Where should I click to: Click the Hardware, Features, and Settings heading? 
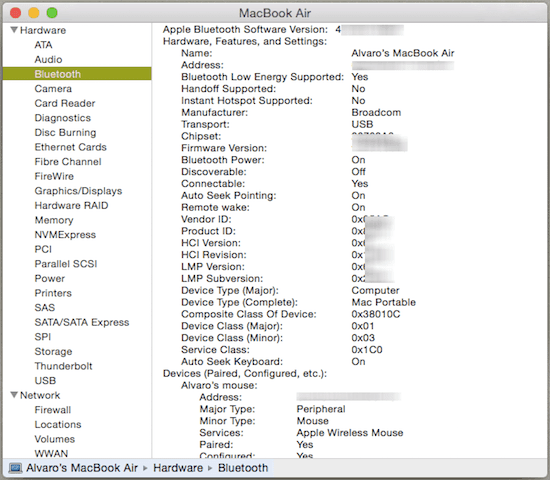[x=245, y=41]
